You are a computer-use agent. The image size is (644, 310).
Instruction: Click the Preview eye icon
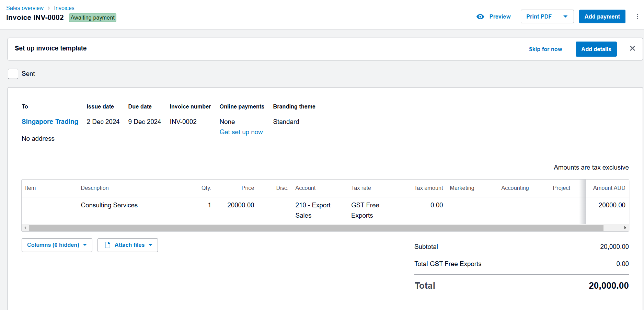pos(480,16)
